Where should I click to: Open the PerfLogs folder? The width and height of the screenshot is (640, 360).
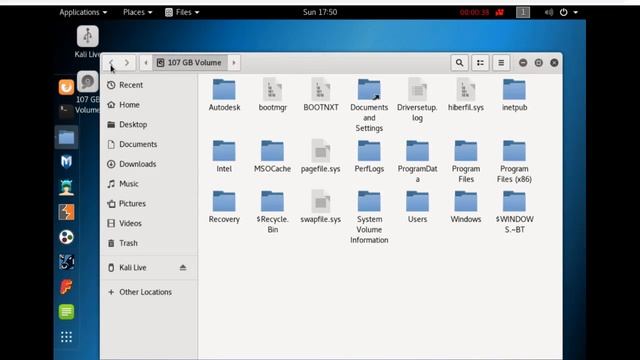pyautogui.click(x=369, y=156)
